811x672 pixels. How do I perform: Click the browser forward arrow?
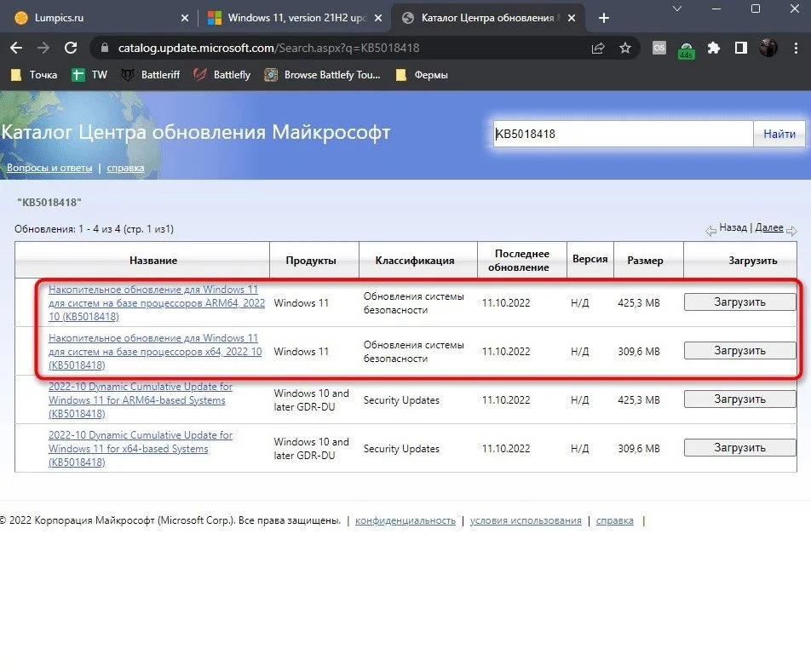[x=43, y=48]
